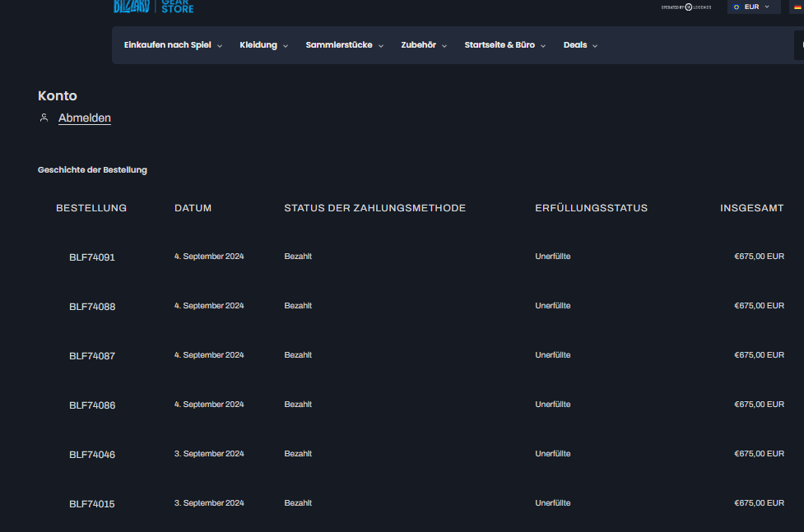Screen dimensions: 804x532
Task: Open order BLF74091
Action: click(x=92, y=257)
